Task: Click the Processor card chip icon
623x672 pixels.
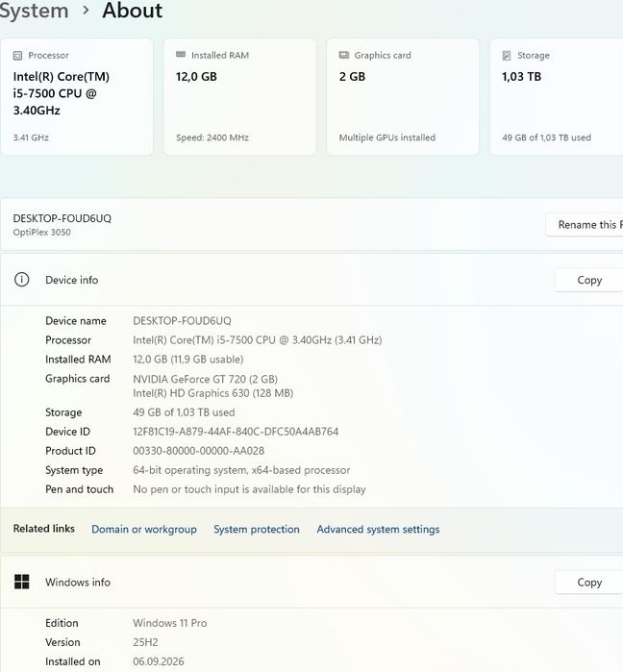Action: click(x=17, y=56)
